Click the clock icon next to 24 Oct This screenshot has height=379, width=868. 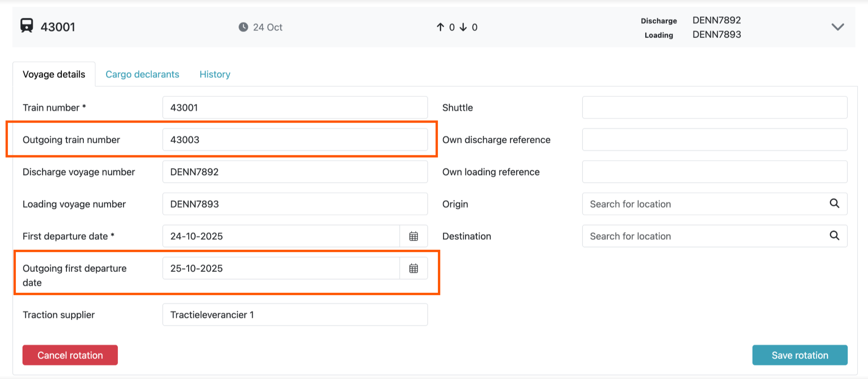tap(243, 27)
